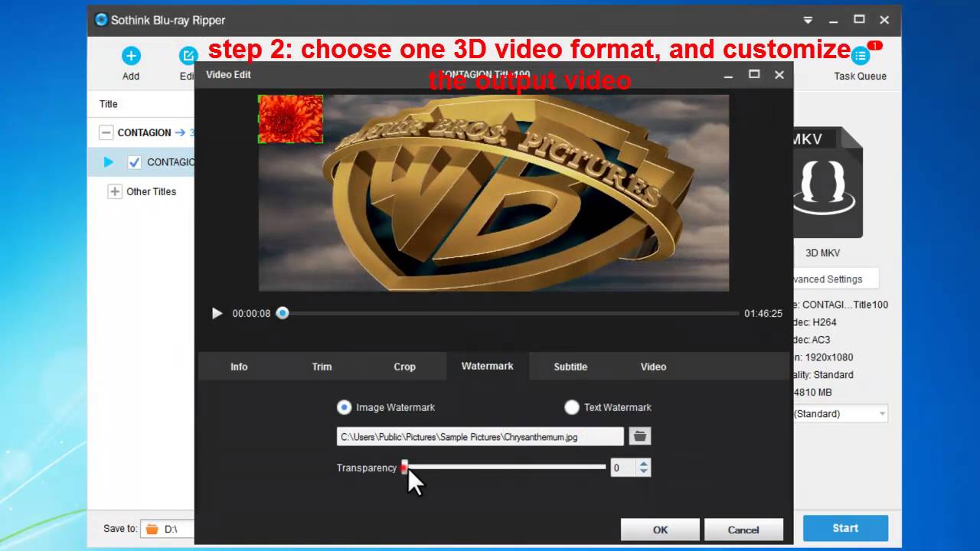
Task: Select the 3D MKV format icon
Action: (x=828, y=184)
